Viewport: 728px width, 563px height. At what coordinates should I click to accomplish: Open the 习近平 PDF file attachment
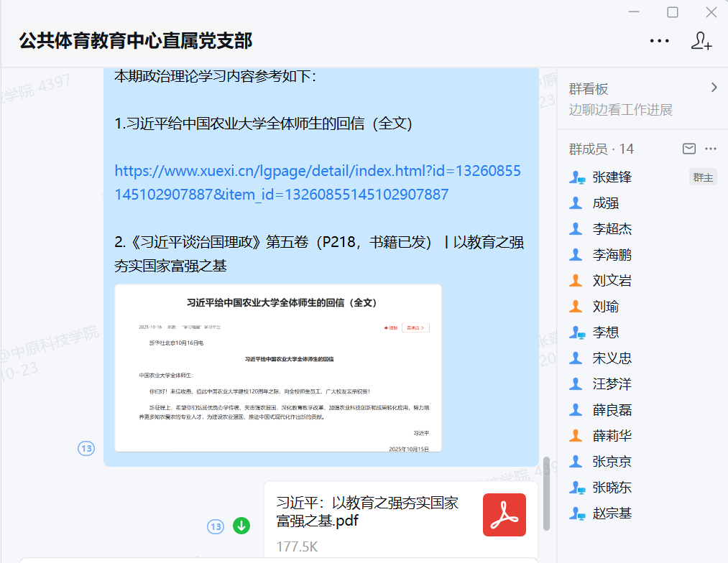click(x=367, y=511)
